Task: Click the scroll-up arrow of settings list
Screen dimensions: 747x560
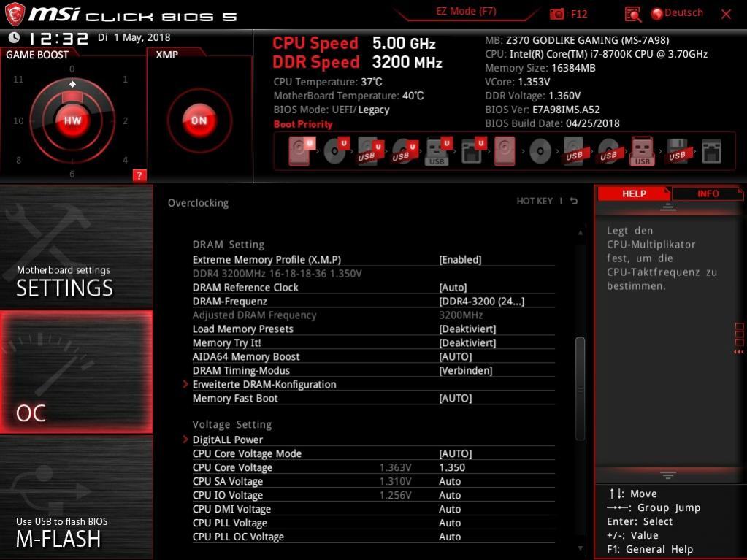Action: (x=581, y=233)
